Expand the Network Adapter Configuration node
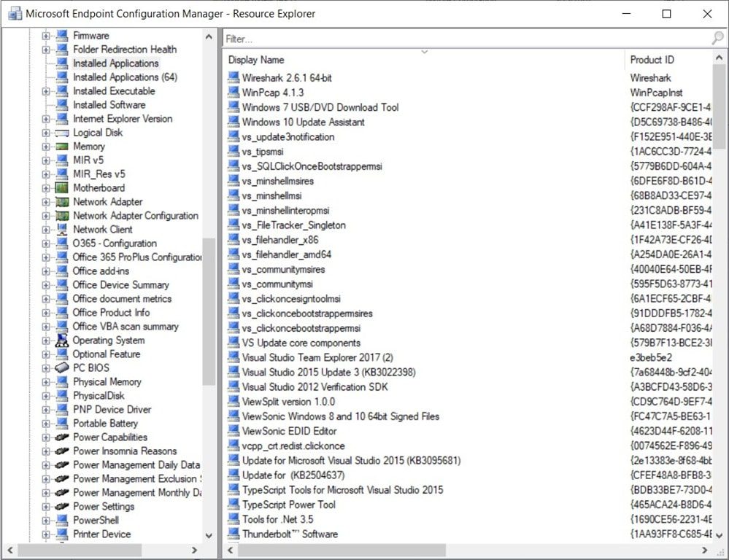Image resolution: width=729 pixels, height=560 pixels. coord(46,216)
